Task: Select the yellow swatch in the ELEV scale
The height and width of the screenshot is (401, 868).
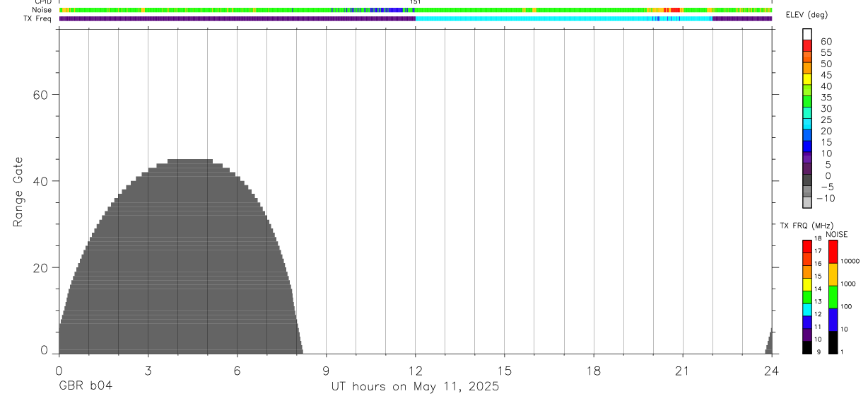Action: (x=807, y=79)
